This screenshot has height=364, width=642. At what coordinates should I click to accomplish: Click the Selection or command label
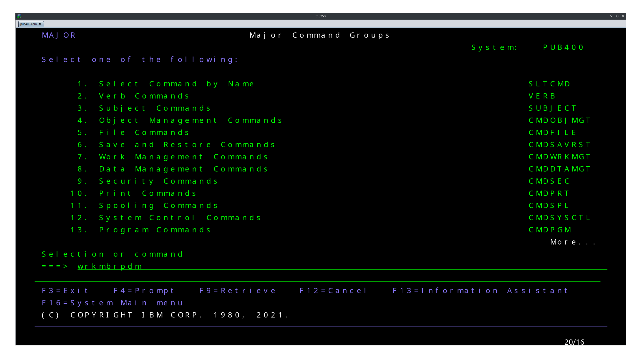(112, 254)
